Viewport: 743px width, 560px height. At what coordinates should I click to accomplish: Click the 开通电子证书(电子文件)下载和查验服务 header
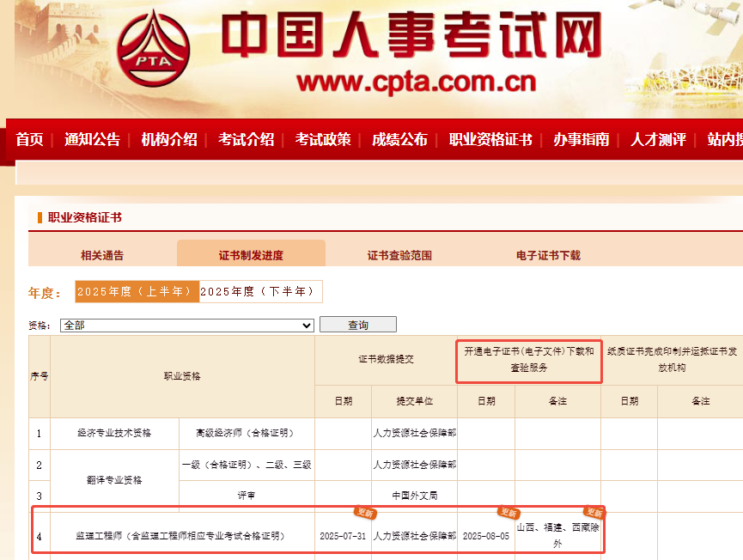pos(529,360)
